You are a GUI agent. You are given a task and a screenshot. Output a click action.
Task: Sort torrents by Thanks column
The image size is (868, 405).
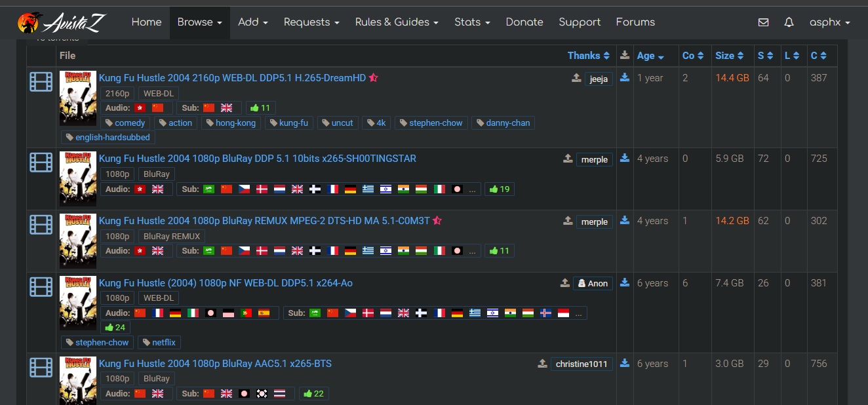[589, 56]
